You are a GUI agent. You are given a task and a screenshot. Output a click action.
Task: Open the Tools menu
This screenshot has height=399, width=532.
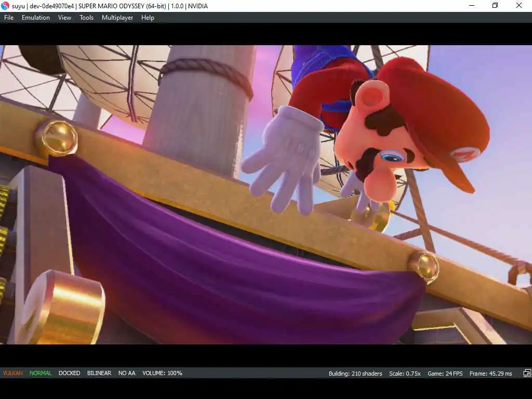(x=87, y=18)
